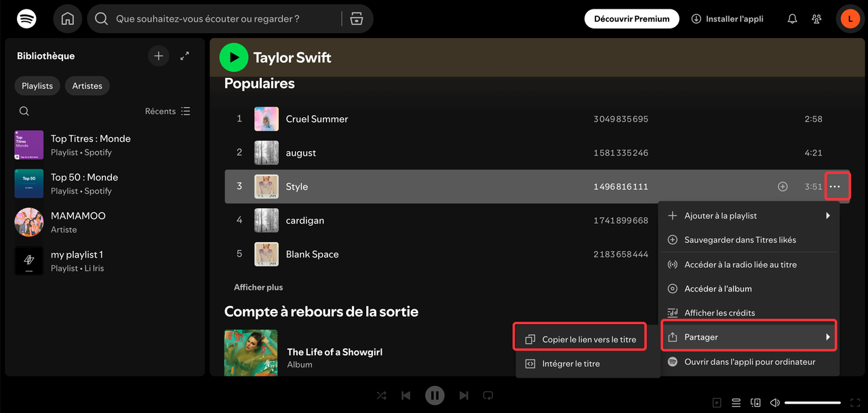
Task: Open Top 50 : Monde playlist
Action: coord(104,184)
